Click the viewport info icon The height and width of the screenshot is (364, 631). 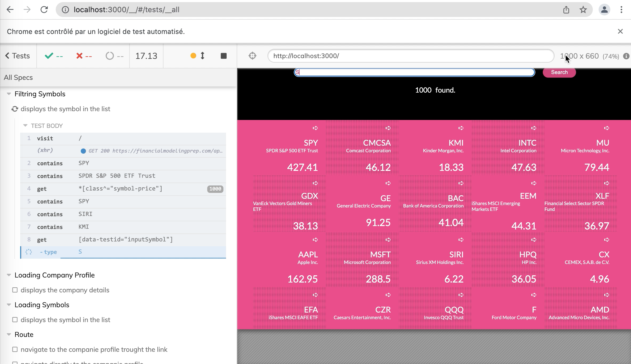click(626, 56)
